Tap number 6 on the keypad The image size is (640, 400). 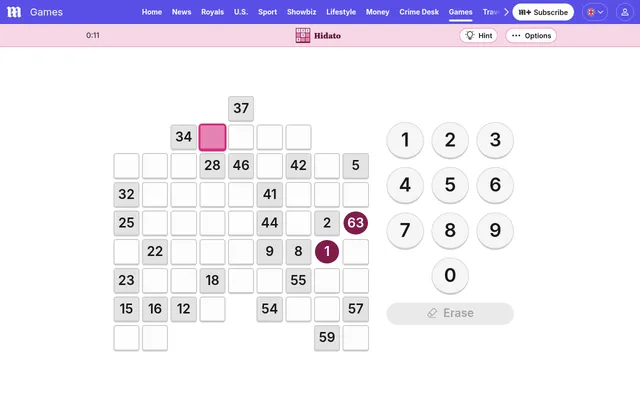pos(495,185)
